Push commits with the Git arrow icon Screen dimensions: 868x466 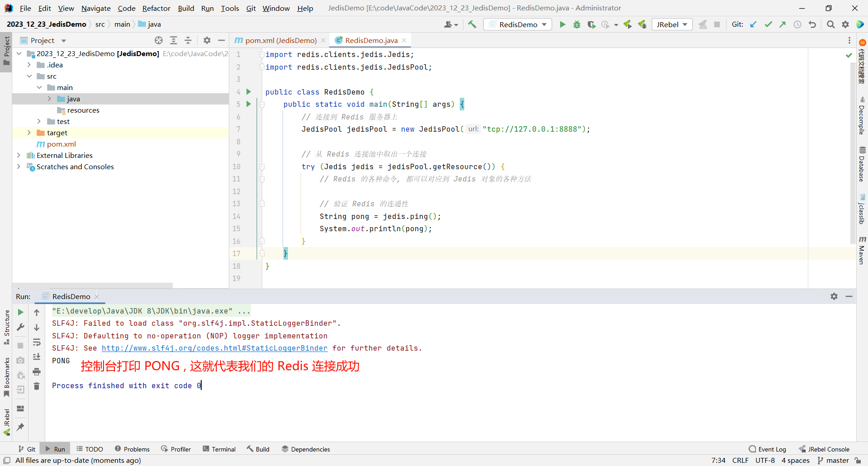[x=783, y=24]
